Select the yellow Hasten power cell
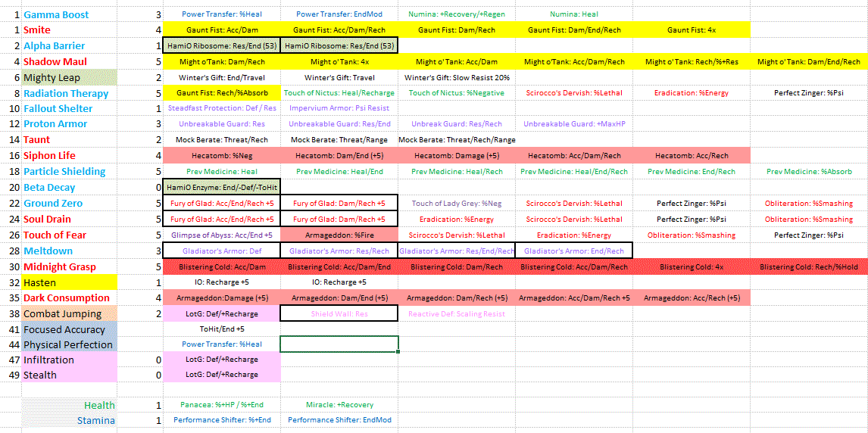 click(68, 282)
